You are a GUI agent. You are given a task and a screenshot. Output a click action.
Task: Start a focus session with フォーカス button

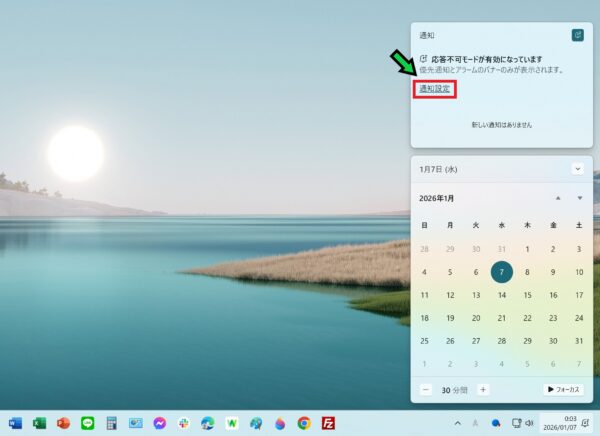point(563,389)
